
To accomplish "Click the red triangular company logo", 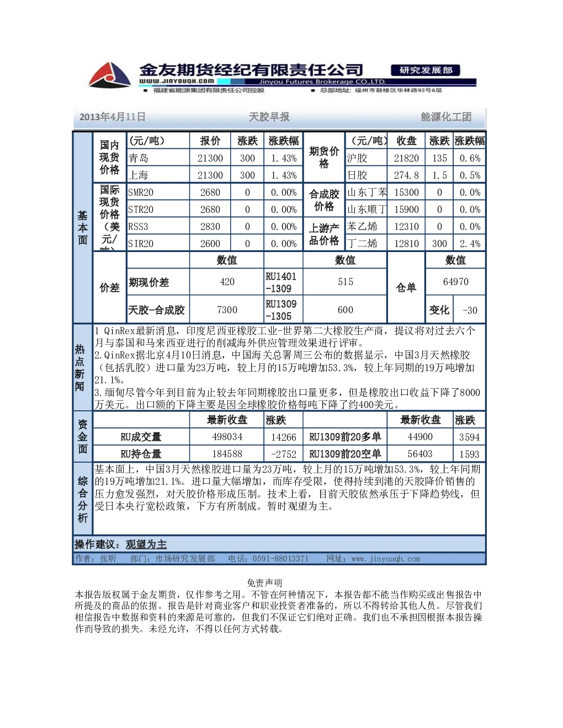I will pyautogui.click(x=109, y=76).
